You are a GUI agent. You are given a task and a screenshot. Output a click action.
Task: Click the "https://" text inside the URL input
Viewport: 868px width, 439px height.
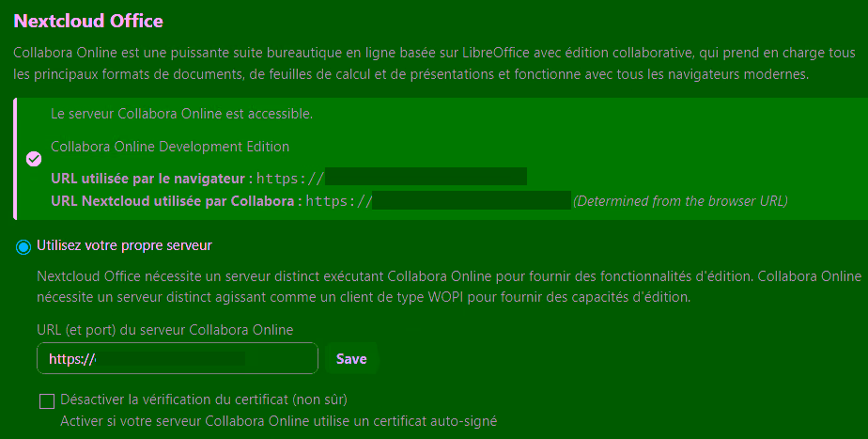(x=72, y=358)
